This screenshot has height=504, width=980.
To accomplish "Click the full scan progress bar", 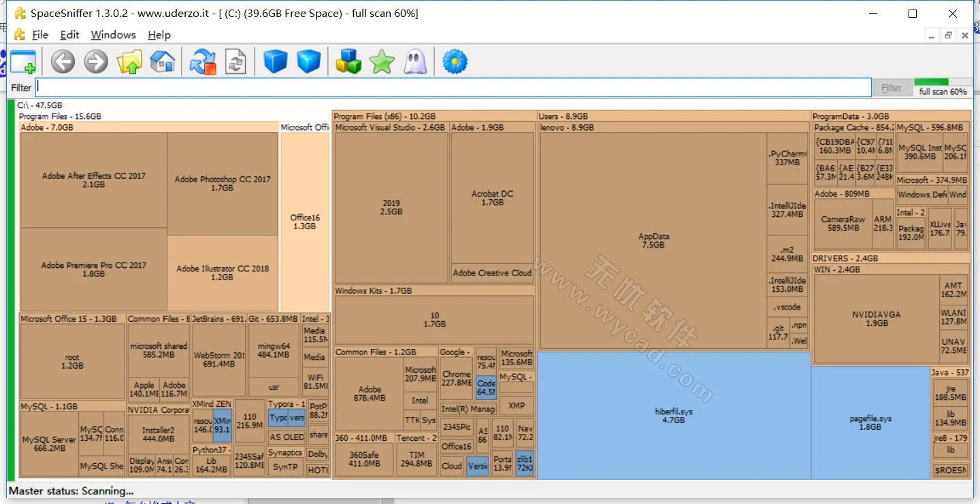I will pos(943,86).
